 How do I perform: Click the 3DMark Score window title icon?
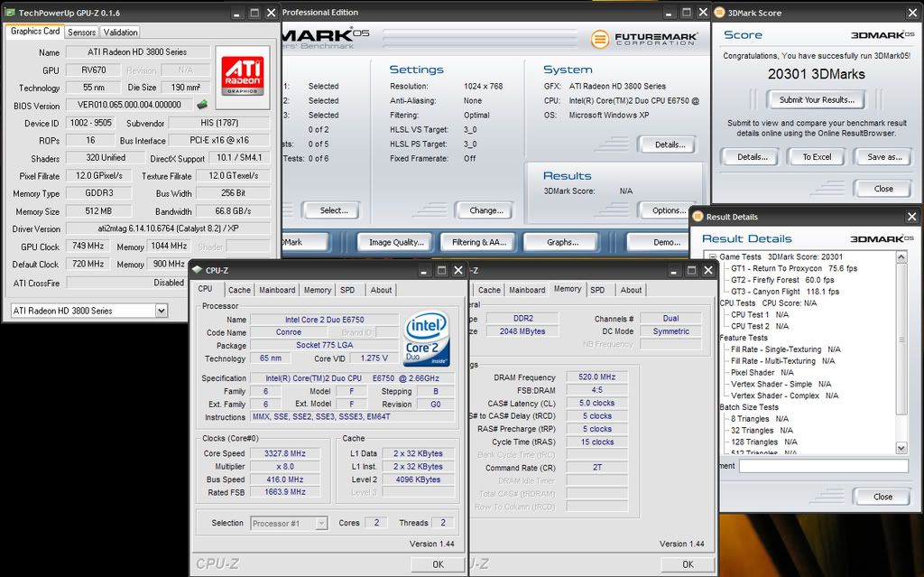(x=720, y=13)
